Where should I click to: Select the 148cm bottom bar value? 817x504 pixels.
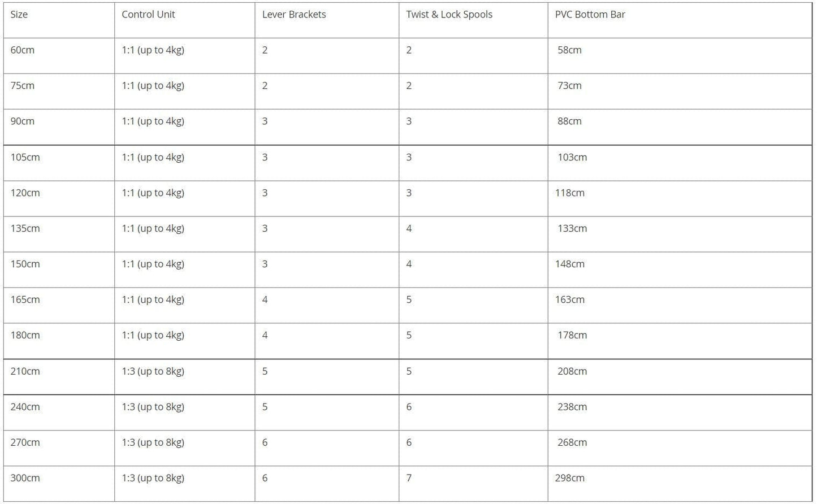click(x=570, y=264)
